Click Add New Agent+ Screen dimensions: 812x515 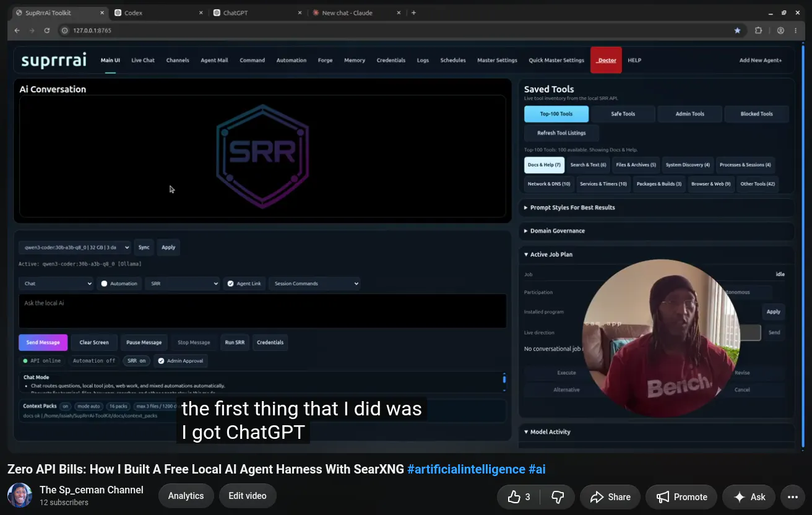761,60
